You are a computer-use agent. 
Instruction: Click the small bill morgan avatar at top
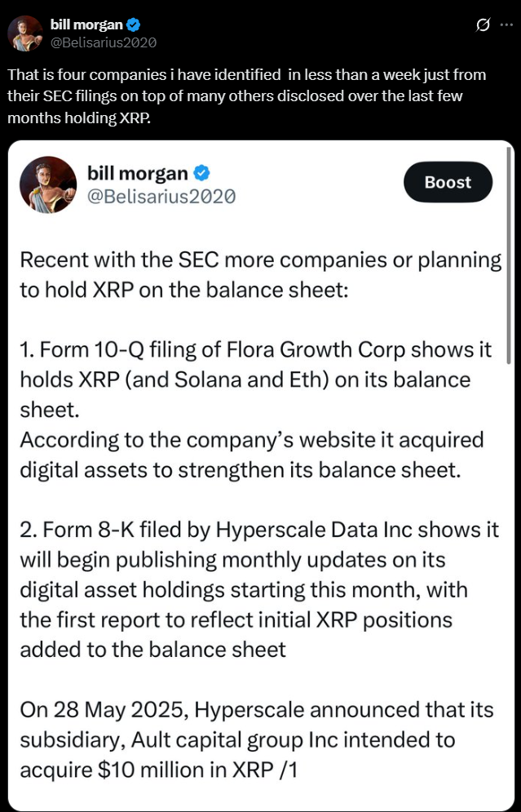[x=24, y=33]
